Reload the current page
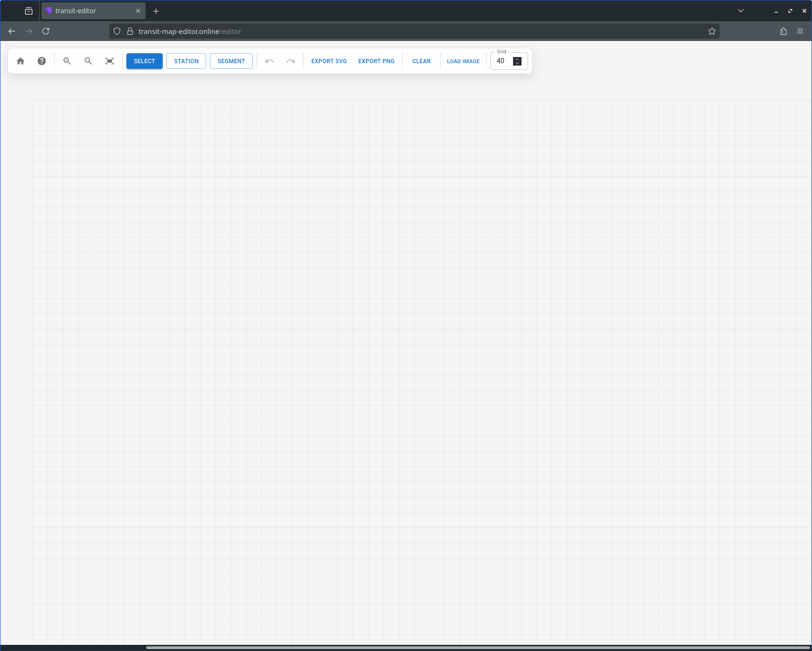 [46, 31]
